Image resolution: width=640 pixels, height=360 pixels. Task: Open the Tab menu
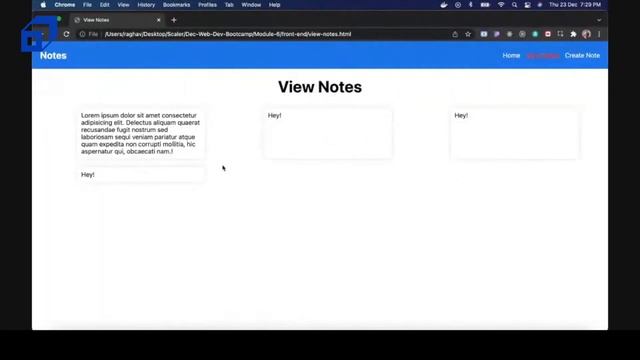[x=229, y=5]
